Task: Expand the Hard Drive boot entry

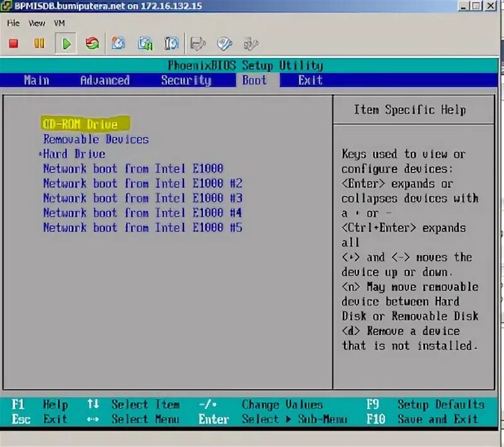Action: point(74,154)
